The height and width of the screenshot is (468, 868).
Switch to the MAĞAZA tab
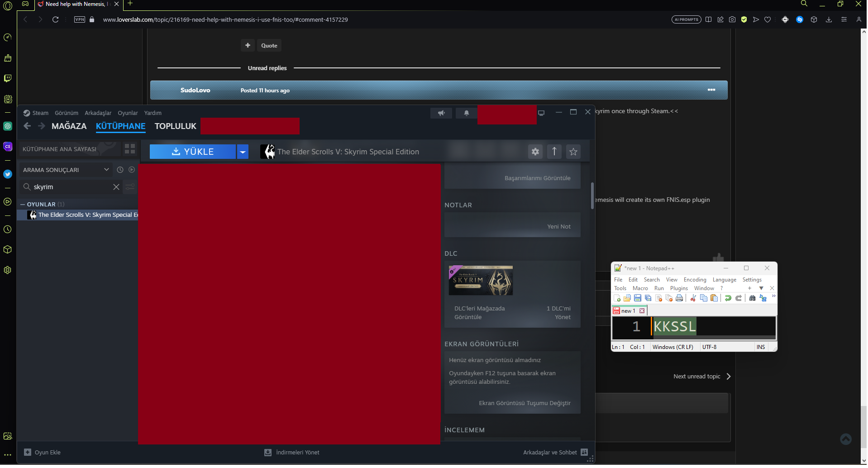click(69, 127)
